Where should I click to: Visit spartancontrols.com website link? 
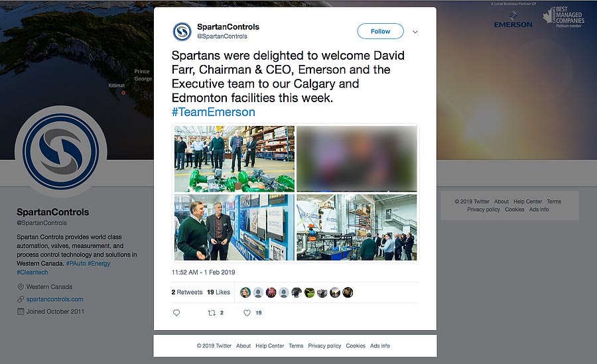click(54, 299)
